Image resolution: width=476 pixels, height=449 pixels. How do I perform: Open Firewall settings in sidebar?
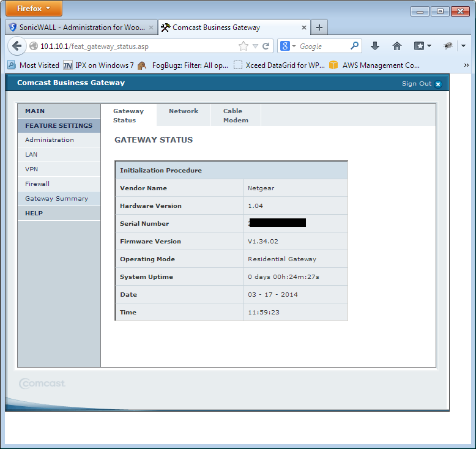point(59,184)
